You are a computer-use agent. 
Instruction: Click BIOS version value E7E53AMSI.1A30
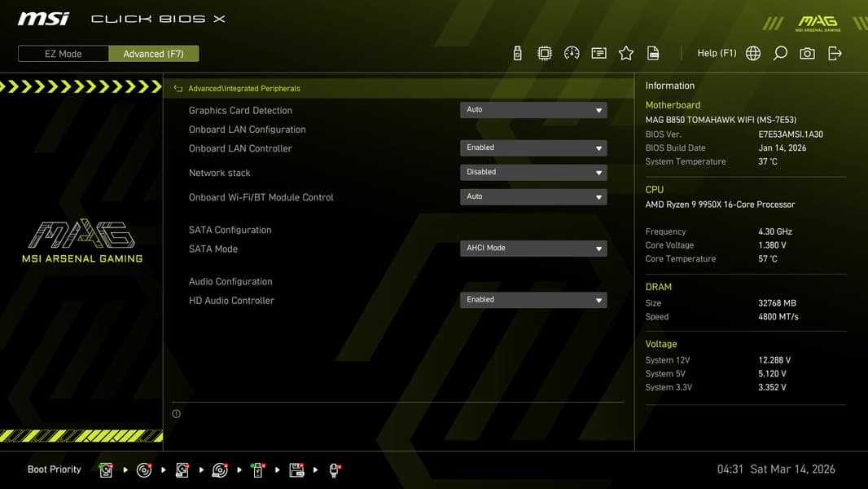791,134
